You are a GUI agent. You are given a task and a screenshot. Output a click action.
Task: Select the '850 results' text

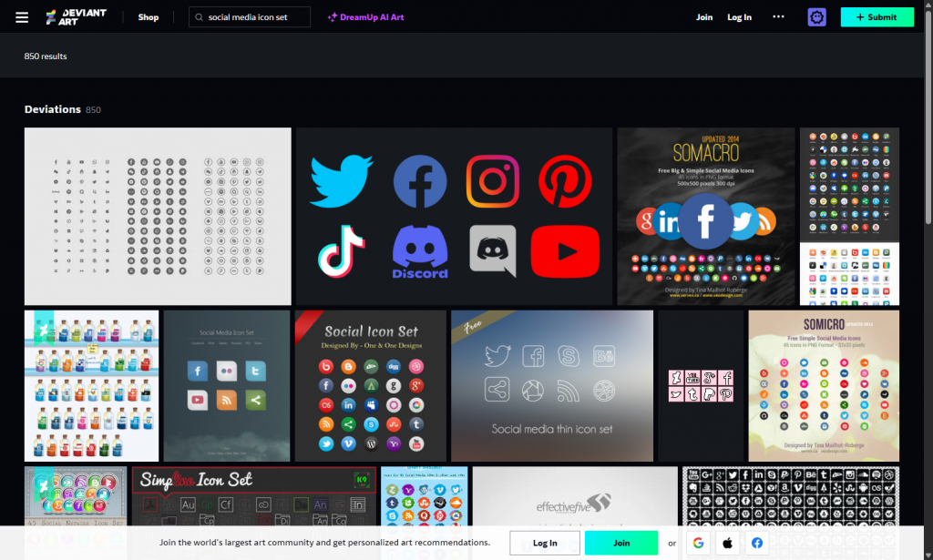(x=46, y=56)
